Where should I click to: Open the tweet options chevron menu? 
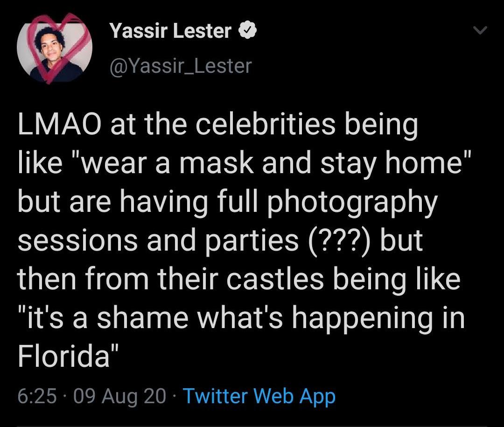click(481, 30)
